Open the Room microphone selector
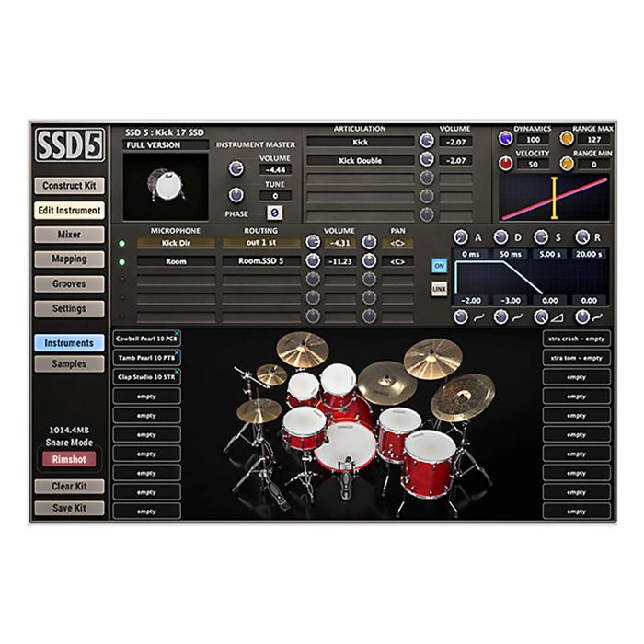This screenshot has width=644, height=644. [x=176, y=261]
